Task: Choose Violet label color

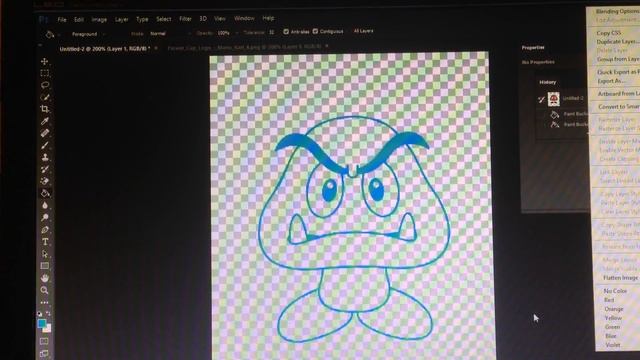Action: click(x=613, y=345)
